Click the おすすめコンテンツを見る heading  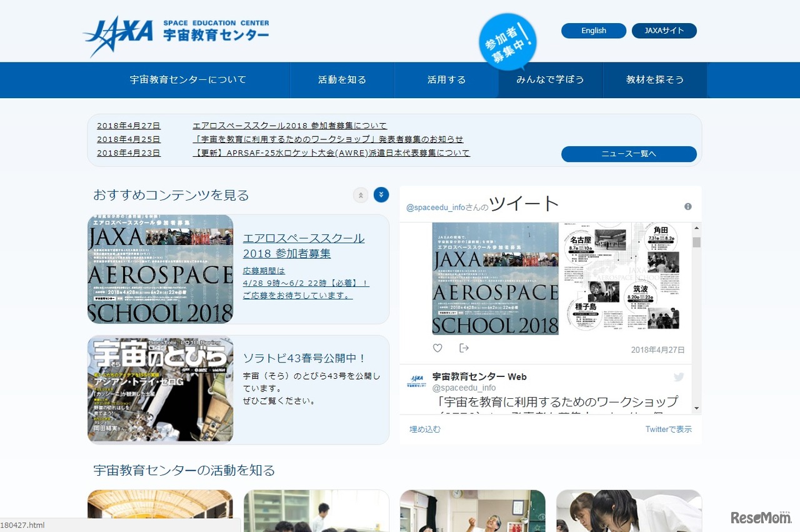[x=171, y=195]
